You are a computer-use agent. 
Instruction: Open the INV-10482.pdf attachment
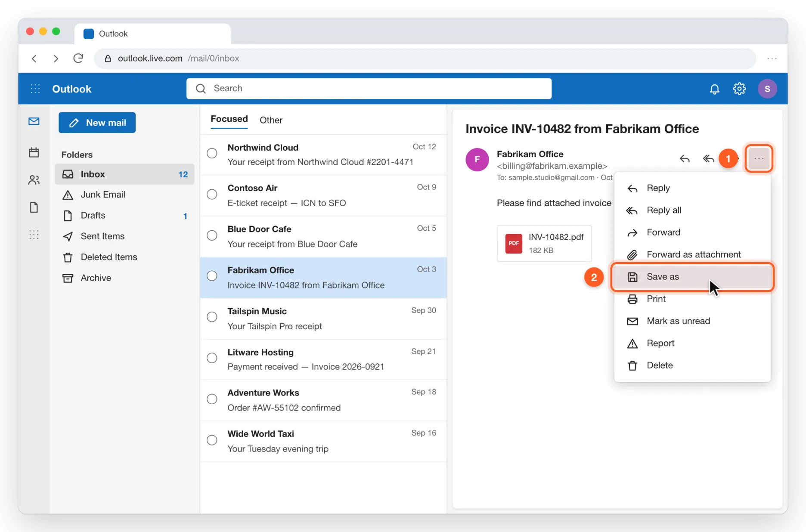click(544, 243)
